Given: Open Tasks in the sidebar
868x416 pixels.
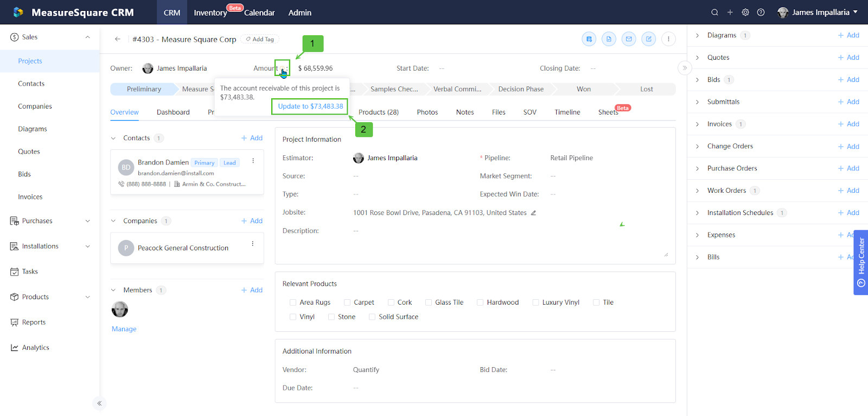Looking at the screenshot, I should 30,272.
